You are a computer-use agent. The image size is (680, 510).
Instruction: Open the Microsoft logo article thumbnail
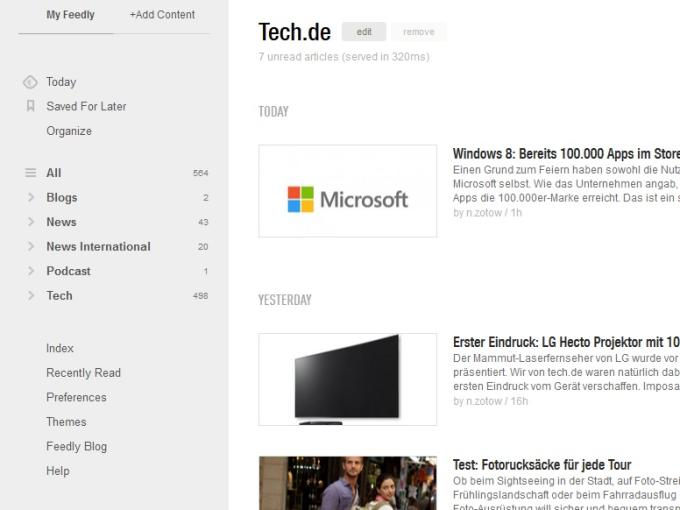[348, 191]
